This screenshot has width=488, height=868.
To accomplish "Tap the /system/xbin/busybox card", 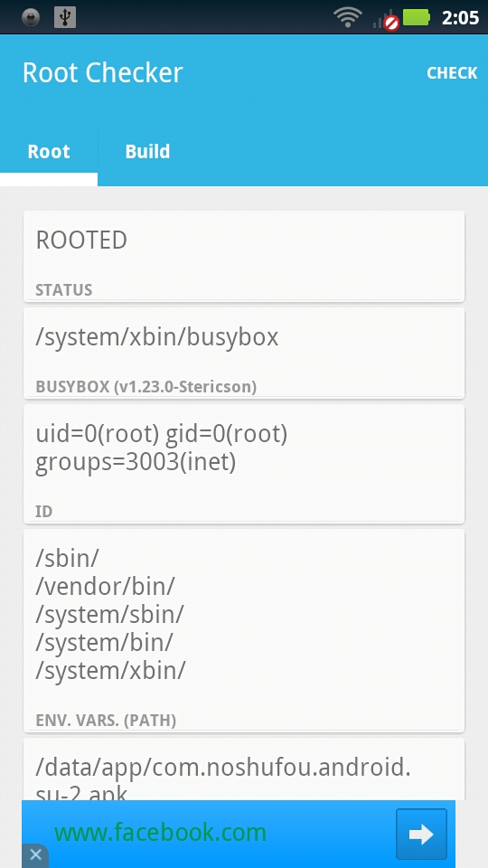I will coord(244,354).
